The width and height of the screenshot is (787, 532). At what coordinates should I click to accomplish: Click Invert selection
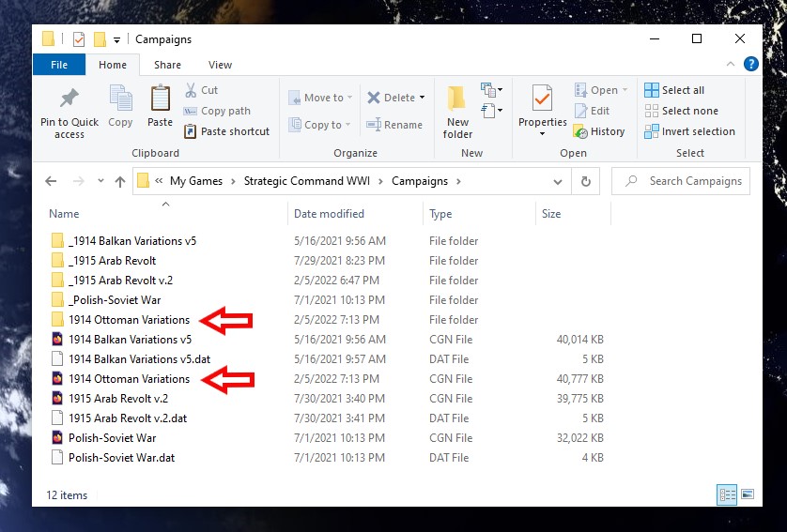pyautogui.click(x=689, y=131)
